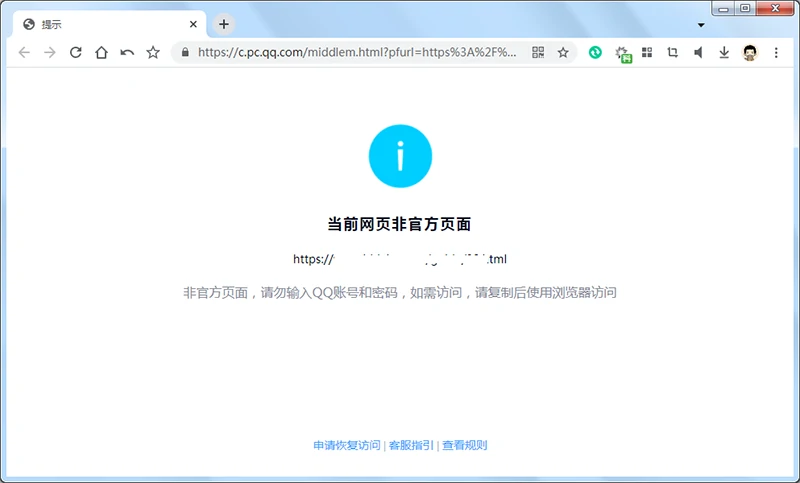Mute page sound with speaker icon
This screenshot has height=483, width=800.
(698, 53)
